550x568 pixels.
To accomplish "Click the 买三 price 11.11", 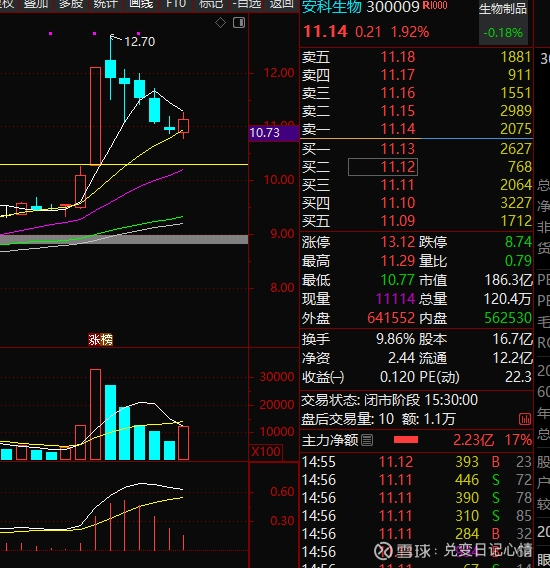I will (397, 185).
